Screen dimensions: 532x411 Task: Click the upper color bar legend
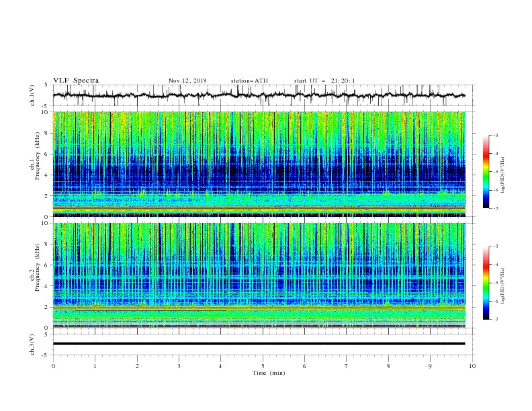486,172
